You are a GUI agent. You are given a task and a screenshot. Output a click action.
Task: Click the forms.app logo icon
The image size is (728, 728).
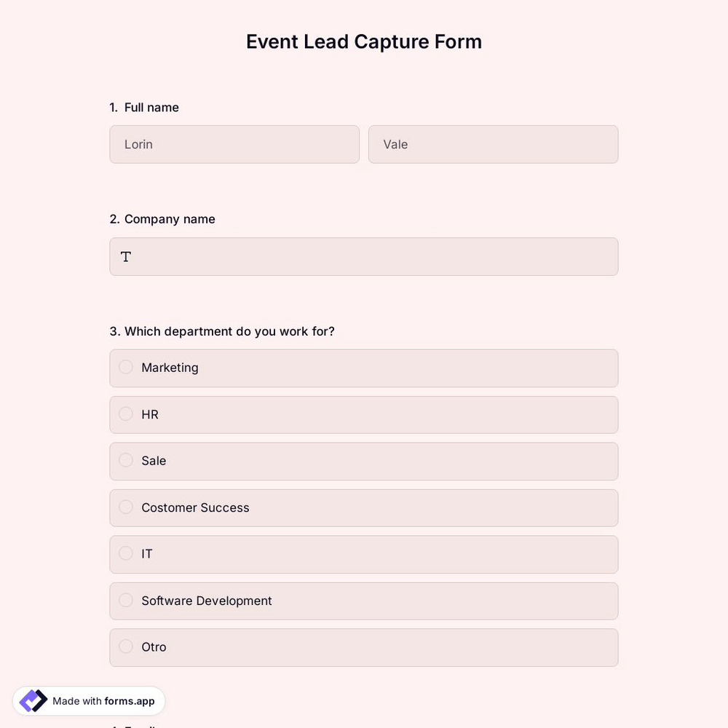(32, 700)
